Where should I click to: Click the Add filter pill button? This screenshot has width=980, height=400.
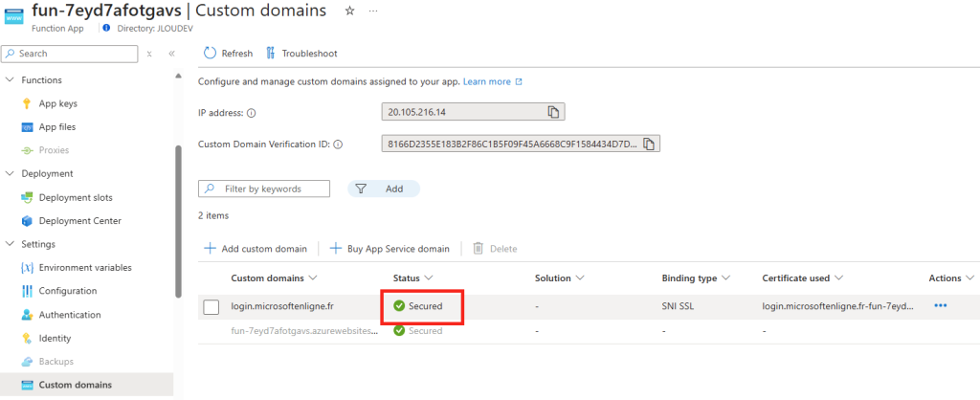pos(384,189)
